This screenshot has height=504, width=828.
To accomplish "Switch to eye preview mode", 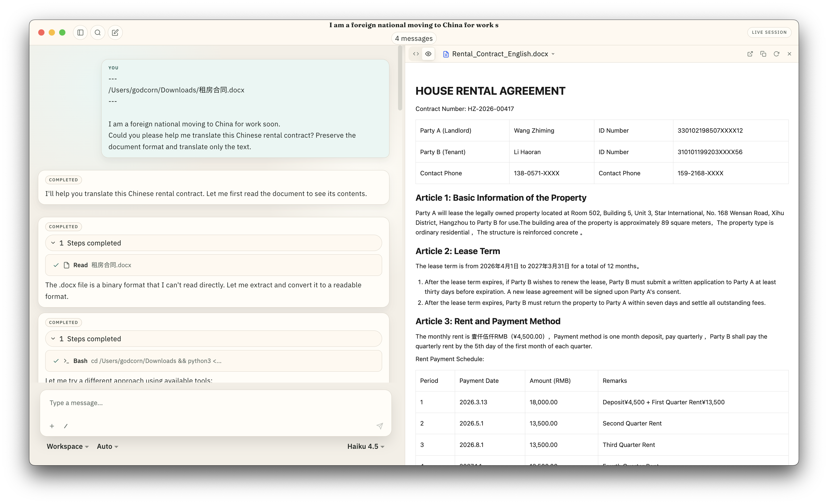I will tap(428, 54).
